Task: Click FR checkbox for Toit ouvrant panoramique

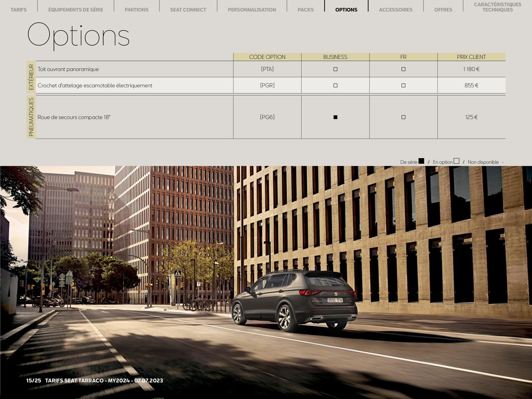Action: (403, 69)
